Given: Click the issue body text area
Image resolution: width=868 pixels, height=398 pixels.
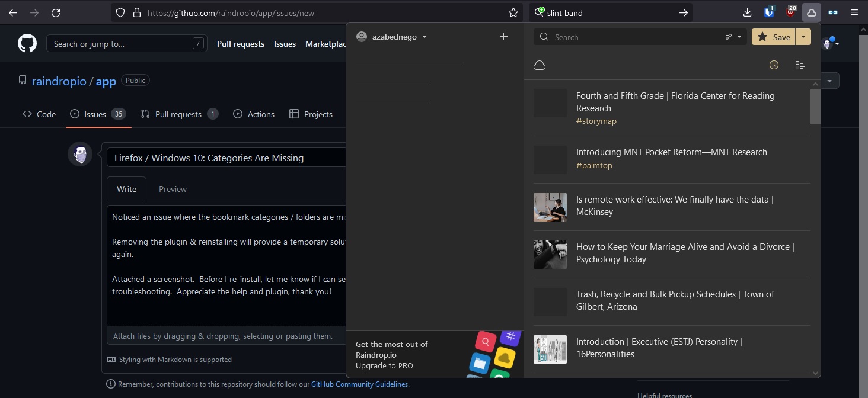Looking at the screenshot, I should (x=226, y=265).
